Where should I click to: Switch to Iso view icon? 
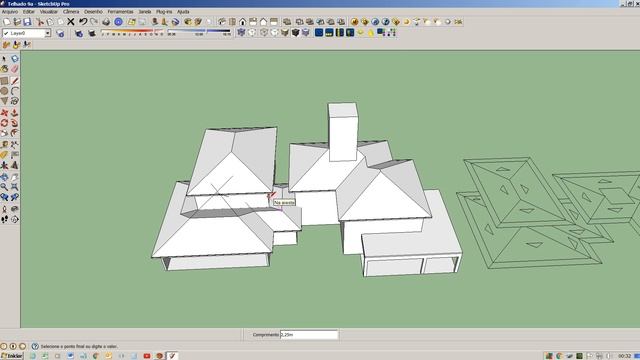[222, 22]
